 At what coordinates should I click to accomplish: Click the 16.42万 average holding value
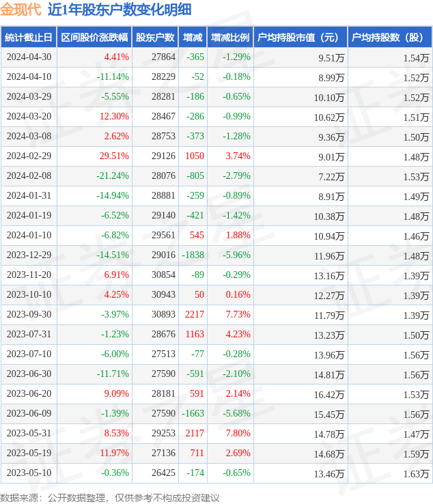coord(329,394)
